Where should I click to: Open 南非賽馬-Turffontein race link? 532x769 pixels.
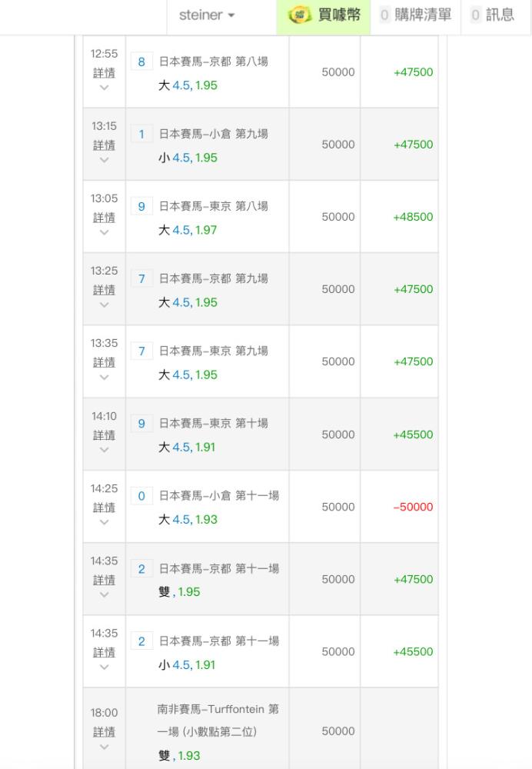tap(218, 720)
